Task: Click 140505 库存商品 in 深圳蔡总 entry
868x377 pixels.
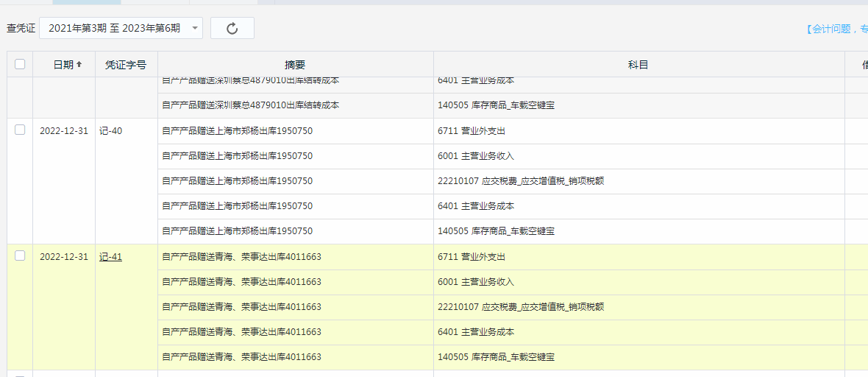Action: point(496,105)
